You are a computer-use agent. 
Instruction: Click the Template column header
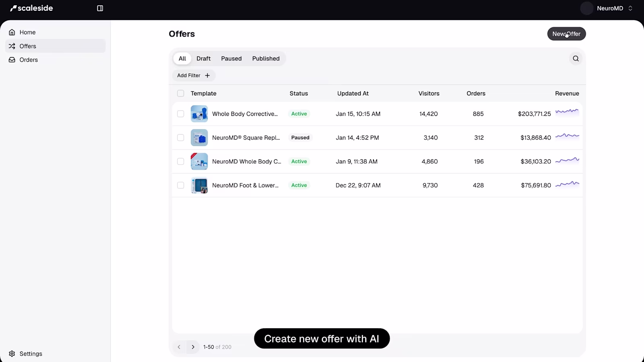point(204,93)
